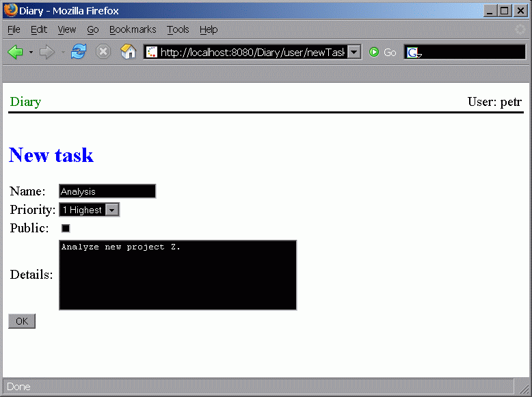532x397 pixels.
Task: Click the Google search engine icon
Action: (x=412, y=53)
